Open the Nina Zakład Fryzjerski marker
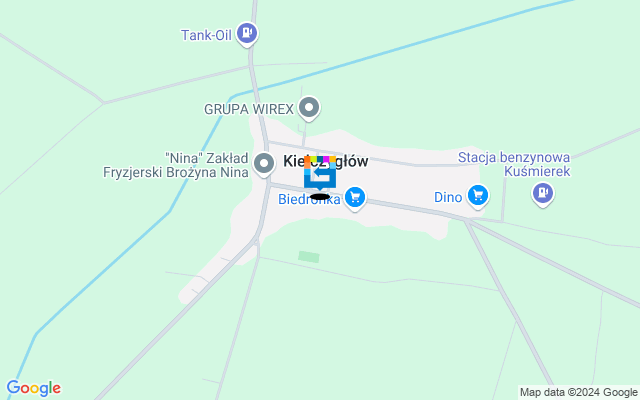Viewport: 640px width, 400px height. (264, 164)
